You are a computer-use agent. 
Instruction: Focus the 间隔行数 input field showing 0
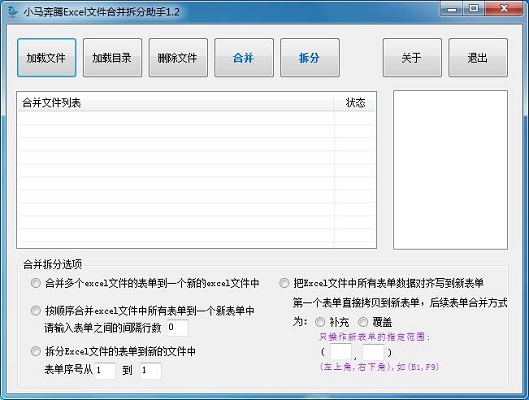[177, 327]
